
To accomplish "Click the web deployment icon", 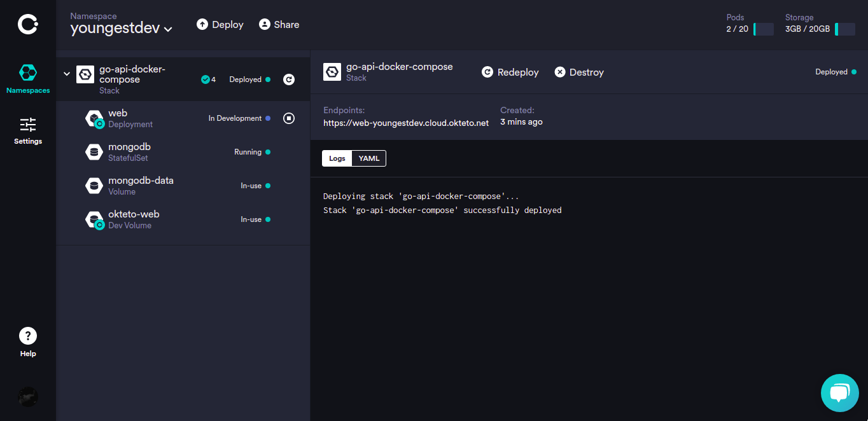I will [94, 118].
